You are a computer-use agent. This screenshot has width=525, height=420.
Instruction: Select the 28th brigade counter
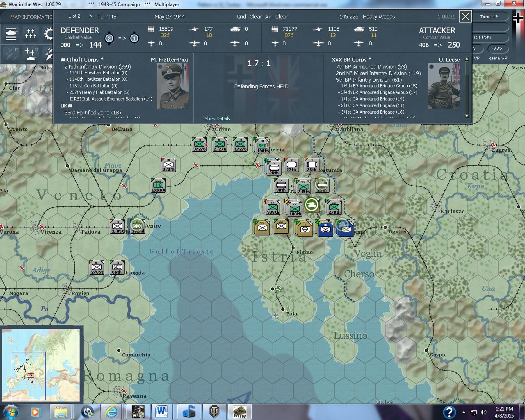(312, 165)
